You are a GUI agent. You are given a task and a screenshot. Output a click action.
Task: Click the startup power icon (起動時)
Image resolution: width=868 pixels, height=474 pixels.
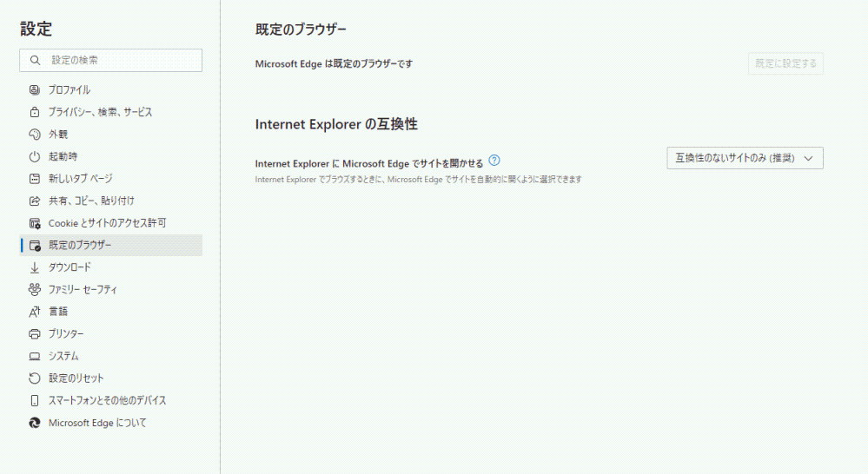point(35,156)
